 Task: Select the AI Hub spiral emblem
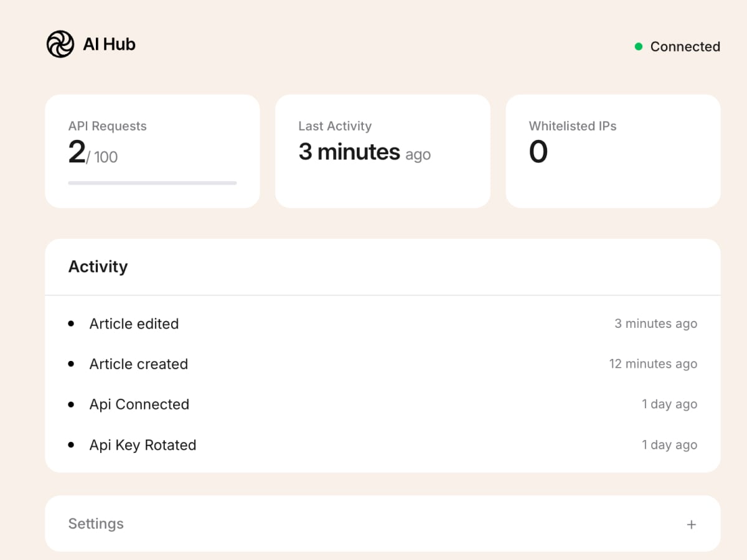(x=60, y=44)
